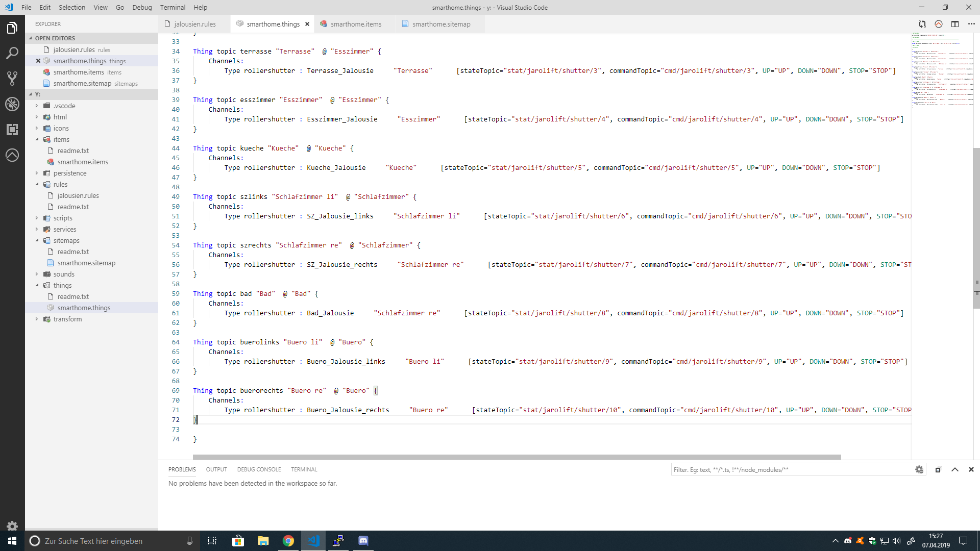Image resolution: width=980 pixels, height=551 pixels.
Task: Open Microsoft Store from the taskbar
Action: pyautogui.click(x=238, y=541)
